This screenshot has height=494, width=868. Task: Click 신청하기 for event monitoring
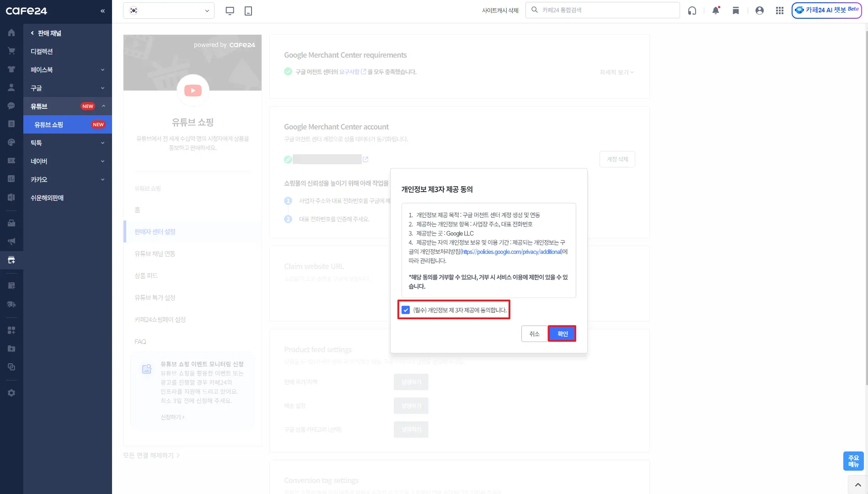pyautogui.click(x=172, y=417)
